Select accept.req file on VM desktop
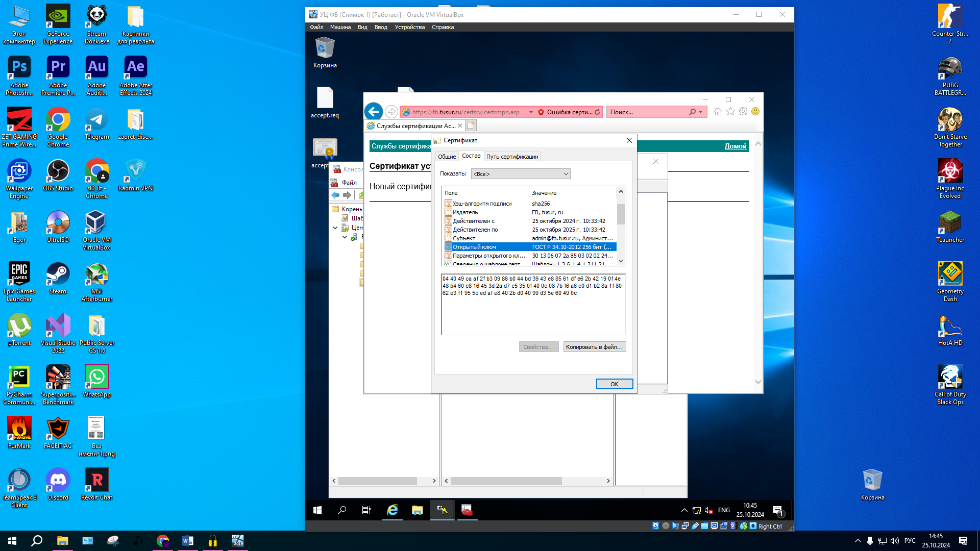This screenshot has height=551, width=980. coord(325,103)
